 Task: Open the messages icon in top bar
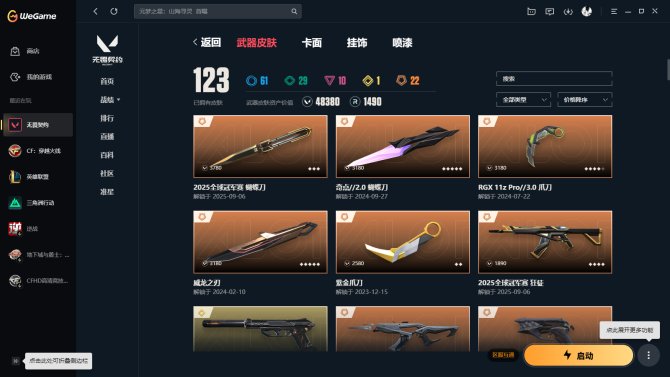point(550,12)
